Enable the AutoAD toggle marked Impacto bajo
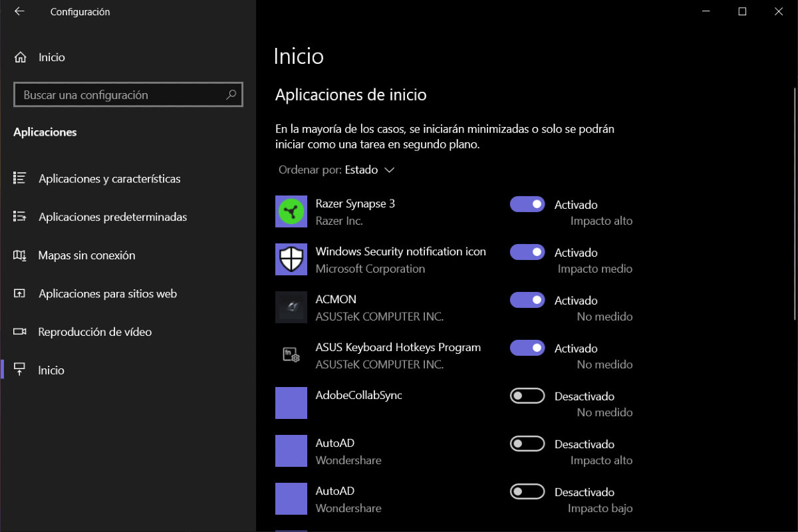The height and width of the screenshot is (532, 798). pyautogui.click(x=527, y=491)
